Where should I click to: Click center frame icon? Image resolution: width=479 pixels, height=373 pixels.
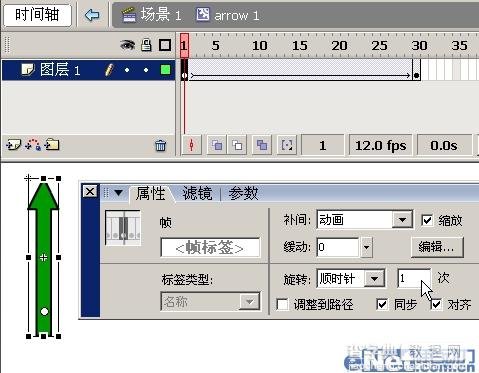191,145
